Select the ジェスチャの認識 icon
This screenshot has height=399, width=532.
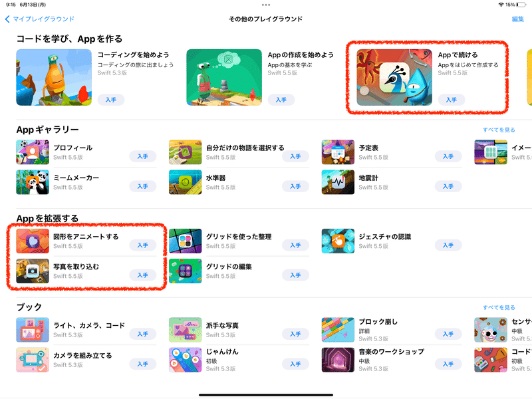click(338, 241)
